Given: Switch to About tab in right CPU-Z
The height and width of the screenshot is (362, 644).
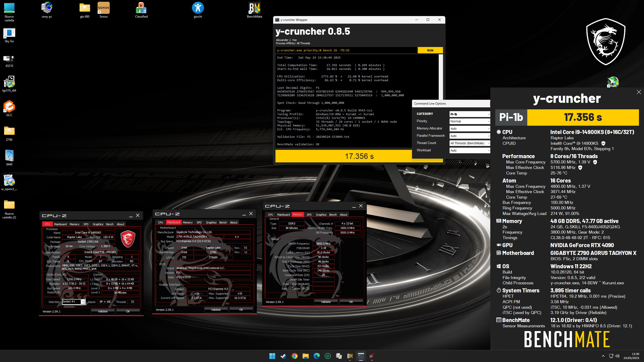Looking at the screenshot, I should [344, 215].
